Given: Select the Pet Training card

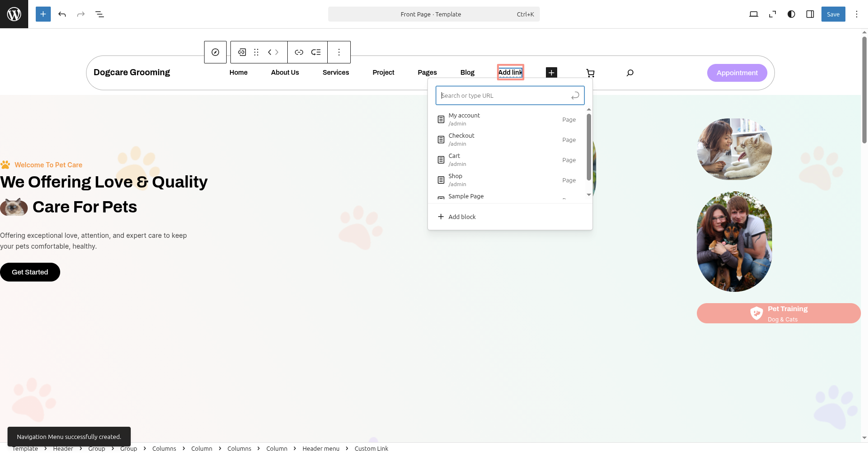Looking at the screenshot, I should pos(779,313).
